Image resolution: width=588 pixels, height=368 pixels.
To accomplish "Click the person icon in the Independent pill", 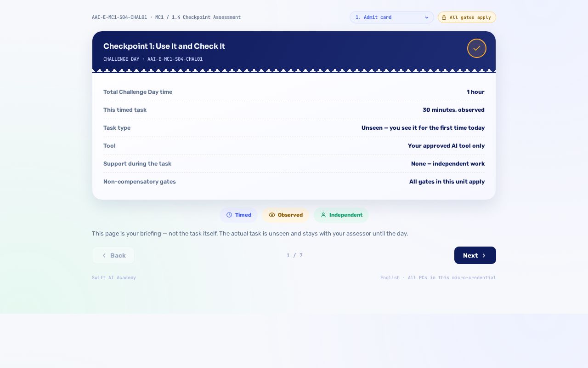I will (x=323, y=215).
